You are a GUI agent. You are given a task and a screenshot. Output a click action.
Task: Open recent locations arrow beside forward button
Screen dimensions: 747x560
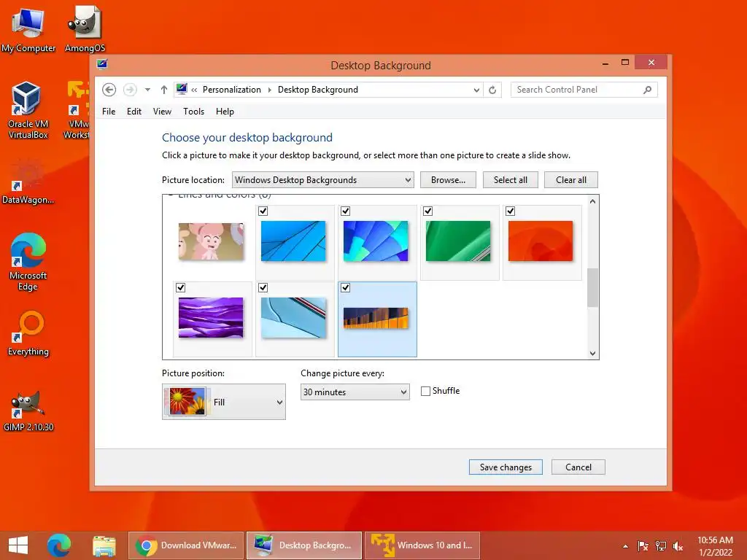click(147, 90)
